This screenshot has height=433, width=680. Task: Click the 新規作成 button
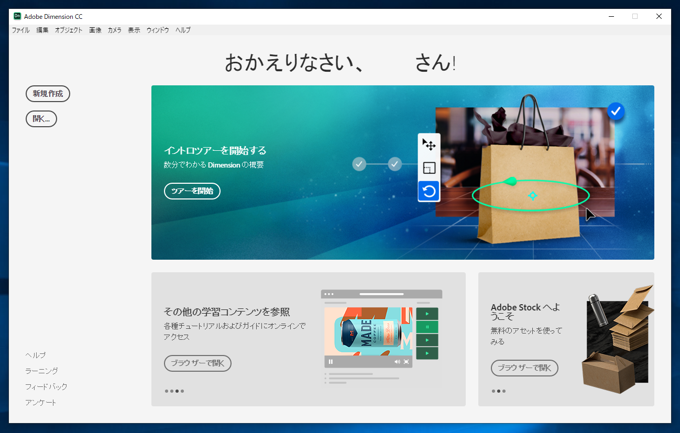point(48,94)
